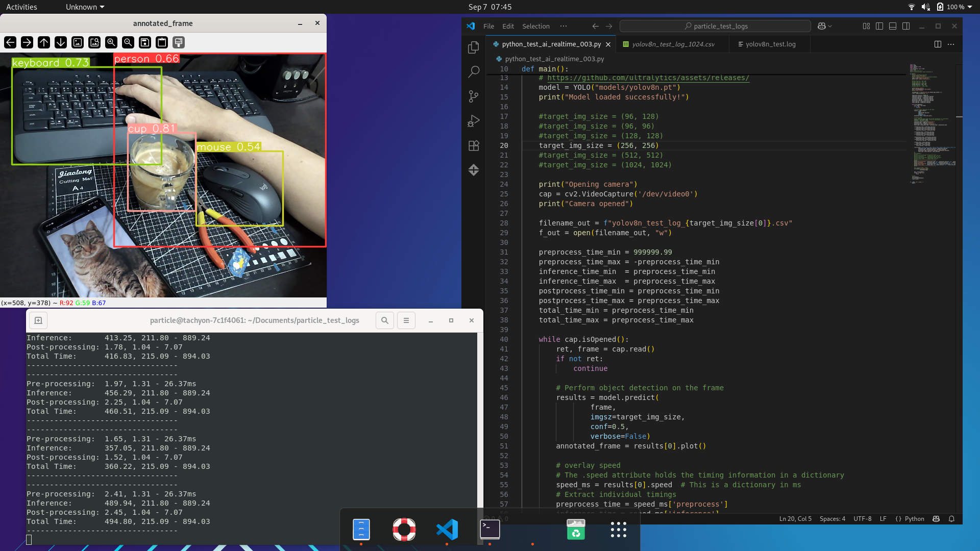Switch to yolov8n_test_log_1024.csv tab
Screen dimensions: 980x551
tap(673, 44)
